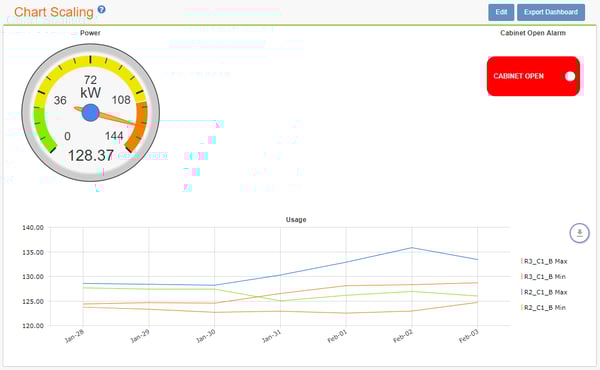
Task: Click the Jan-28 x-axis label
Action: click(75, 336)
